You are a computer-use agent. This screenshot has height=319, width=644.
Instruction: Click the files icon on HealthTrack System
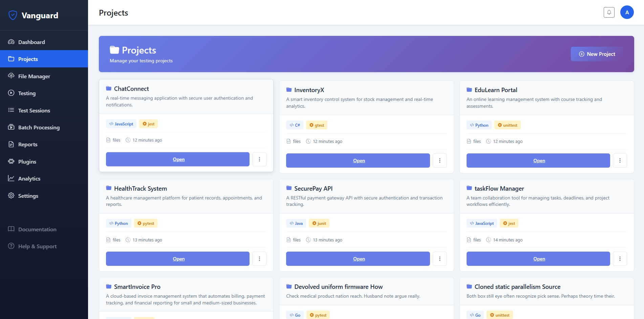click(108, 240)
